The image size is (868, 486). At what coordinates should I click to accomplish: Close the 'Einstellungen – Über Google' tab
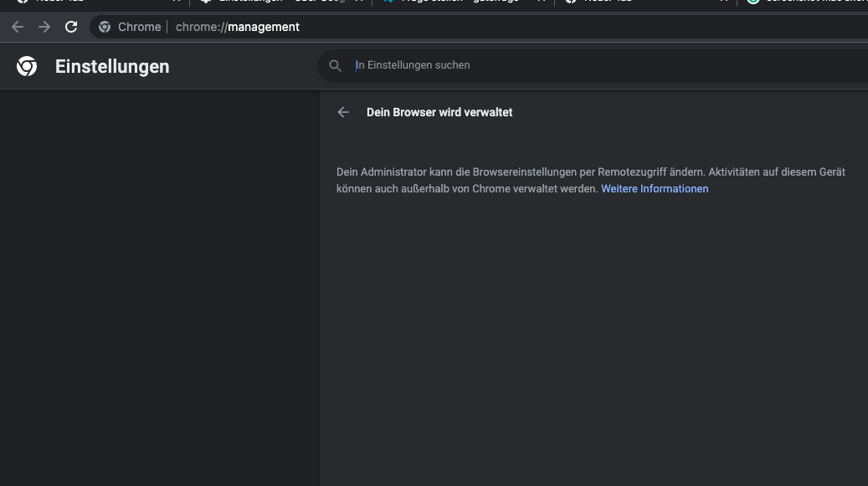pyautogui.click(x=358, y=2)
